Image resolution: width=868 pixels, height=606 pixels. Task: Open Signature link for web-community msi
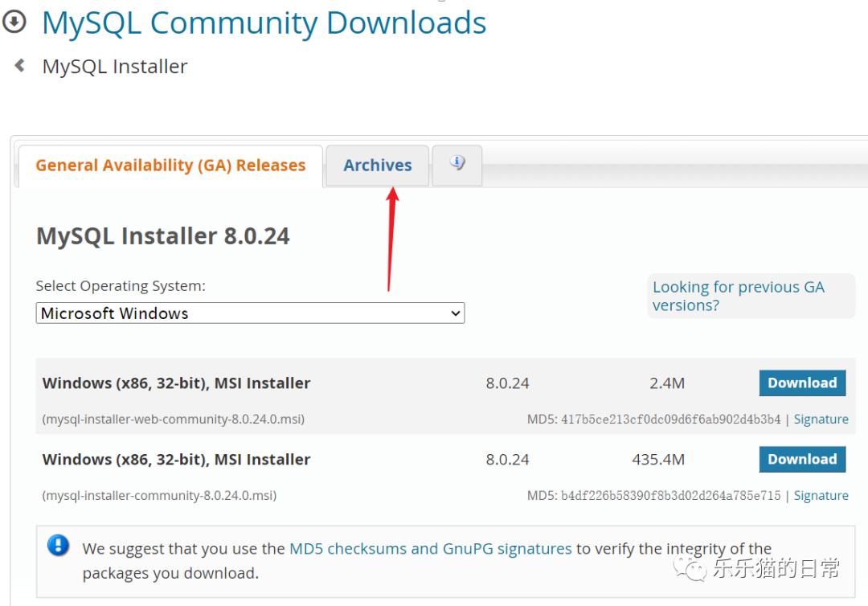tap(821, 420)
